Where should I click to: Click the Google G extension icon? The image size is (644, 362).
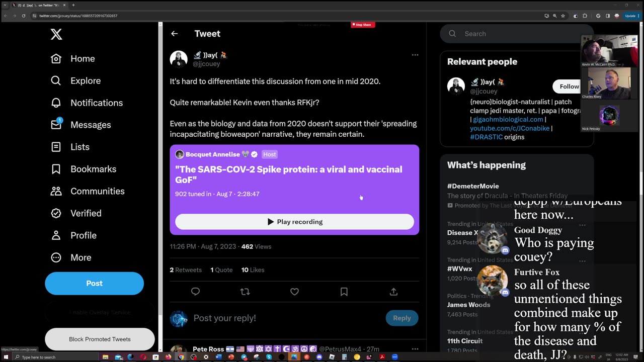[598, 16]
